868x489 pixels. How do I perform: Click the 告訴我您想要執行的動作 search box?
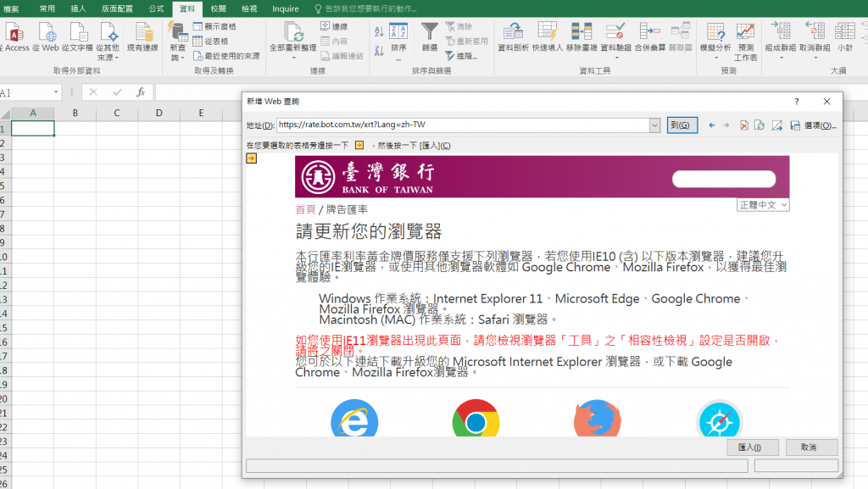[x=366, y=8]
